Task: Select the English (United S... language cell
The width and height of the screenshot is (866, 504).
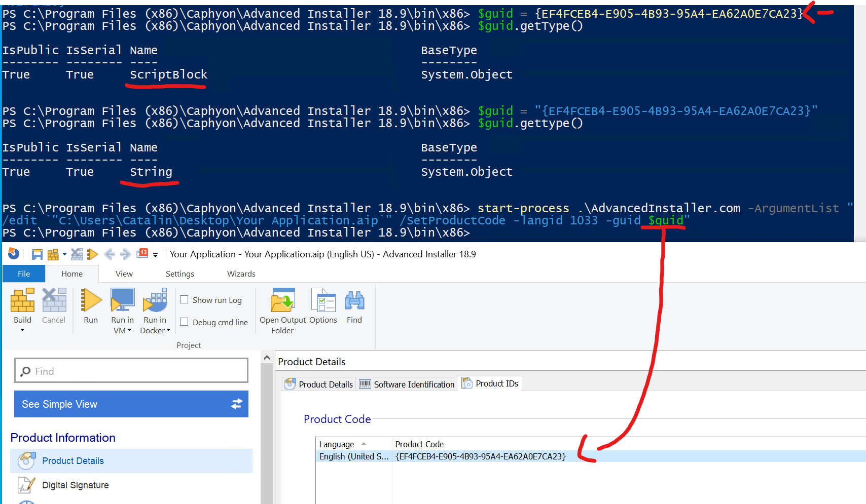Action: 354,456
